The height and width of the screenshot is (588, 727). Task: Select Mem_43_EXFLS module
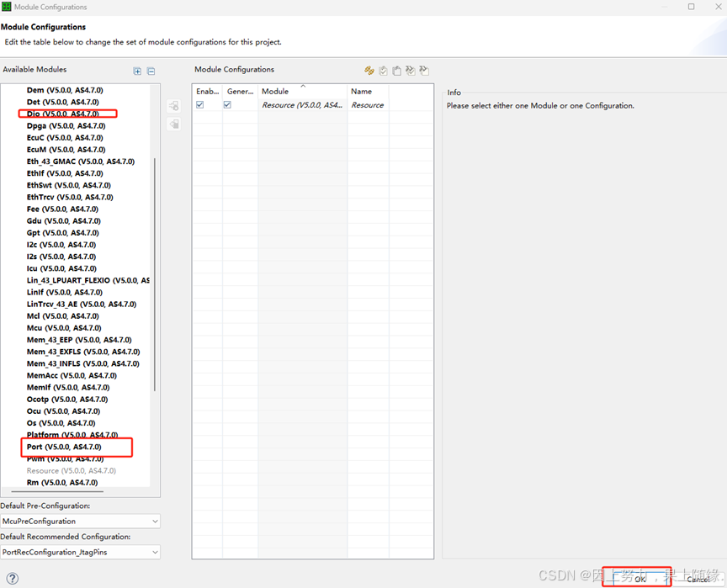coord(83,352)
